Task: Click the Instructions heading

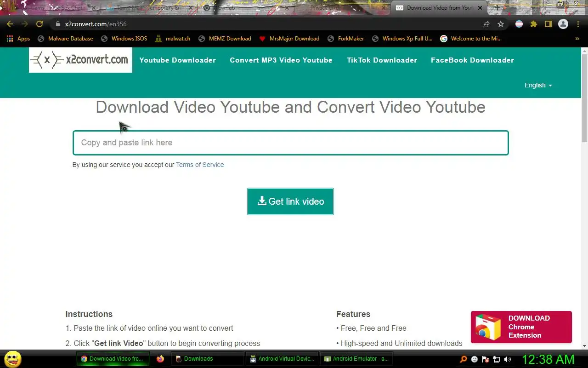Action: pyautogui.click(x=89, y=314)
